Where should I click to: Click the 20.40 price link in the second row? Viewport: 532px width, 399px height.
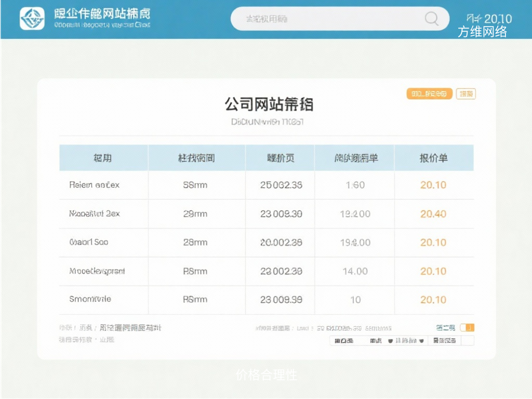(433, 214)
